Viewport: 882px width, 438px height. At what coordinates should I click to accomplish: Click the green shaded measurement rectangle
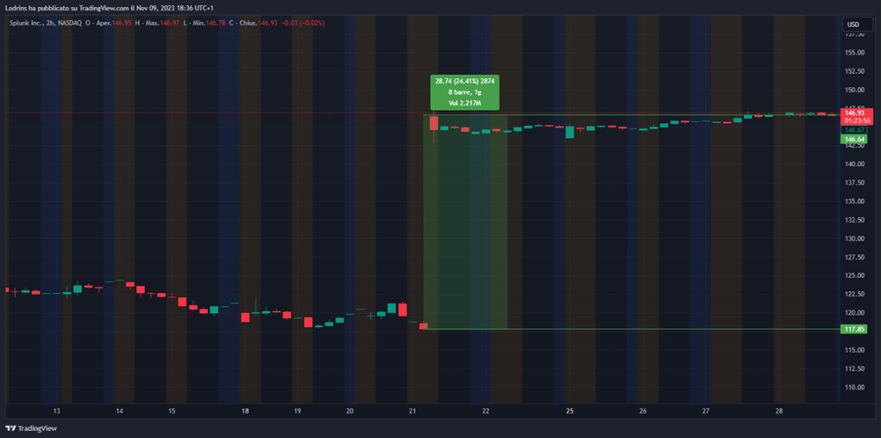(x=465, y=230)
